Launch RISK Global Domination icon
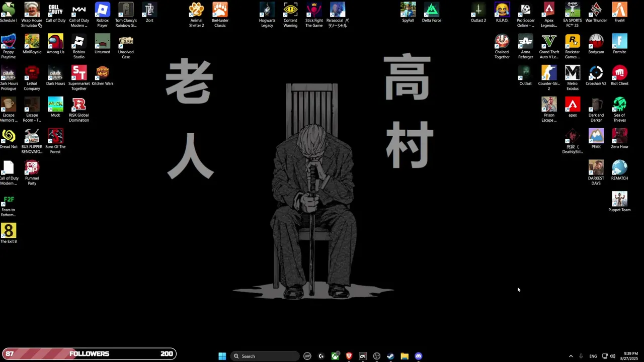The height and width of the screenshot is (362, 644). (79, 110)
